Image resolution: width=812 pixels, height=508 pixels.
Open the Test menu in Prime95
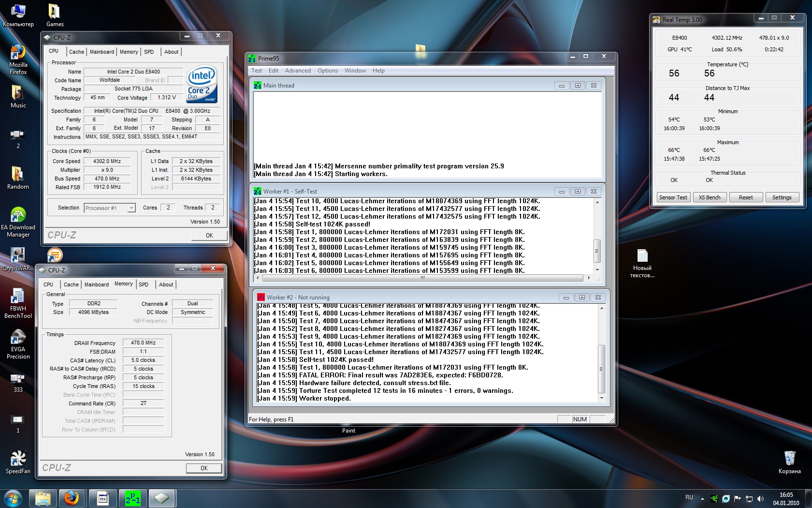click(257, 71)
